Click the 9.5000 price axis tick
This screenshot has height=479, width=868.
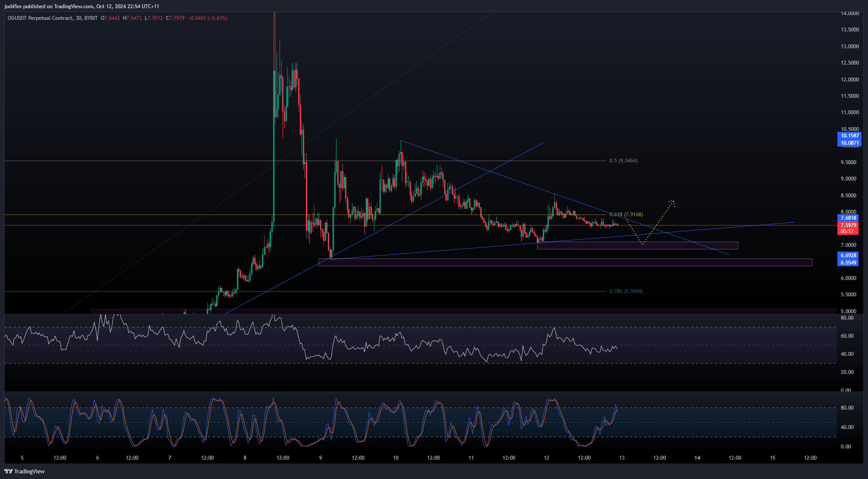[849, 162]
